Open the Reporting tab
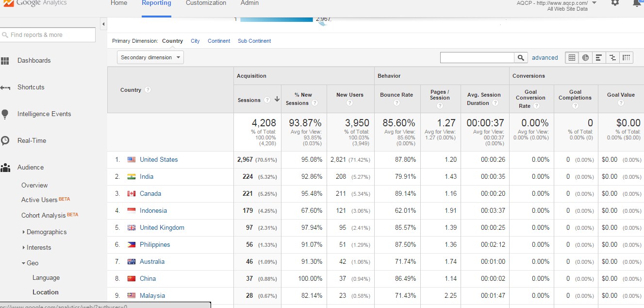The height and width of the screenshot is (308, 644). point(156,3)
